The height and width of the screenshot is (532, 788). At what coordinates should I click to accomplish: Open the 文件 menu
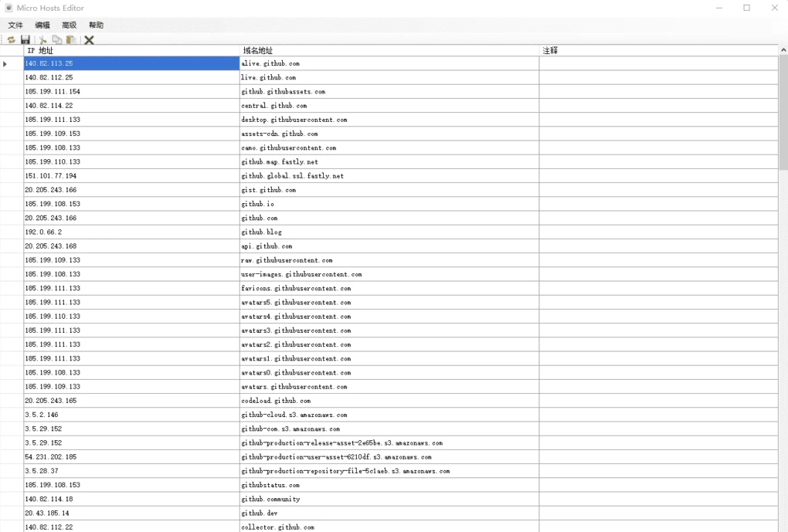coord(15,25)
